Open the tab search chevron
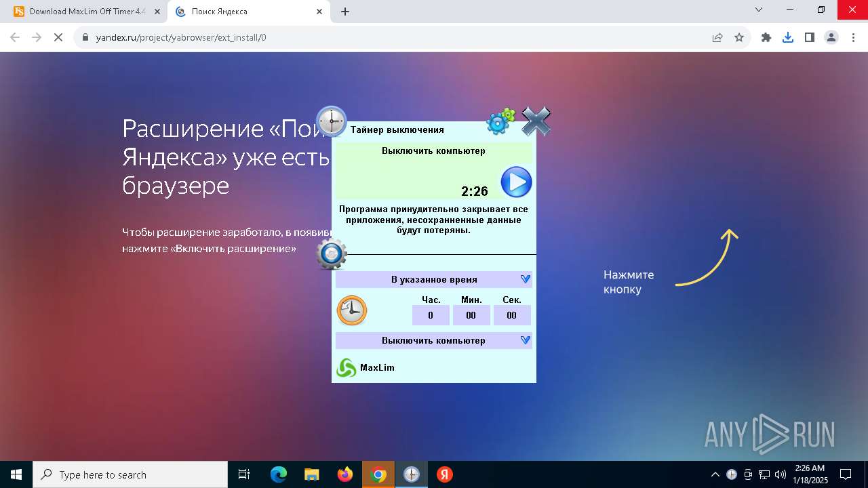868x488 pixels. click(x=759, y=9)
